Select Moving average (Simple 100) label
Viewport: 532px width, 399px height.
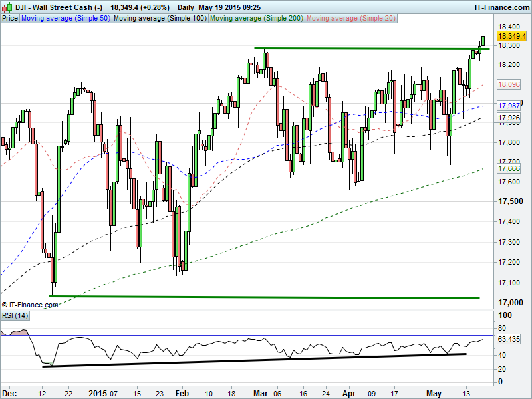(160, 19)
